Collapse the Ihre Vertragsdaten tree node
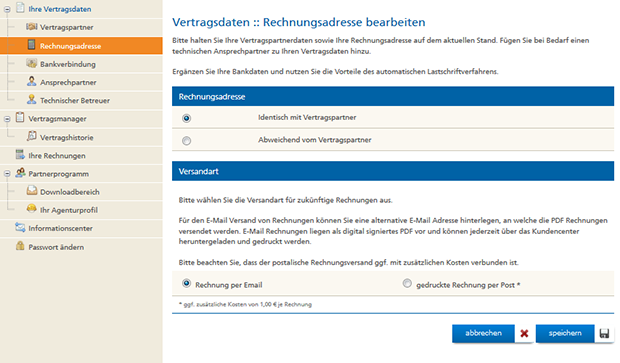The height and width of the screenshot is (363, 620). click(7, 9)
